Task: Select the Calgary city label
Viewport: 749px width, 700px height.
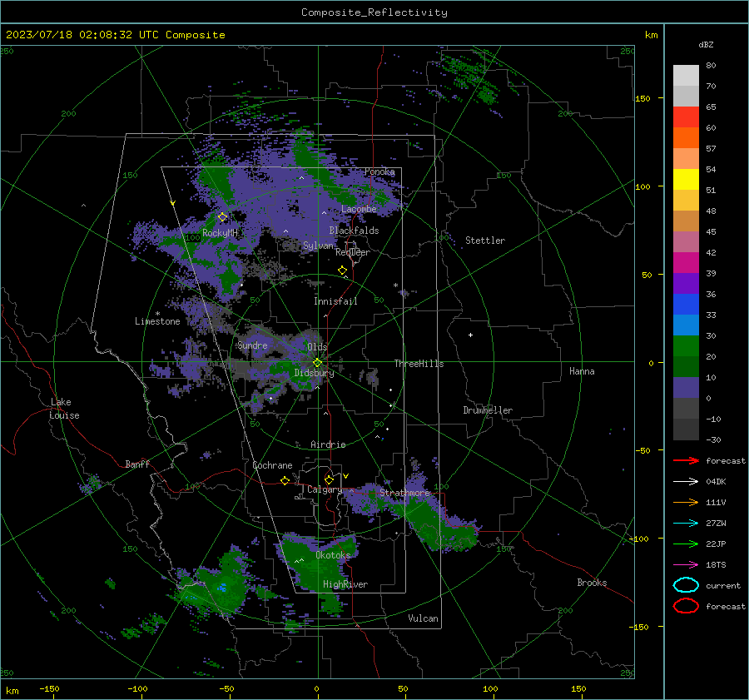Action: point(325,489)
